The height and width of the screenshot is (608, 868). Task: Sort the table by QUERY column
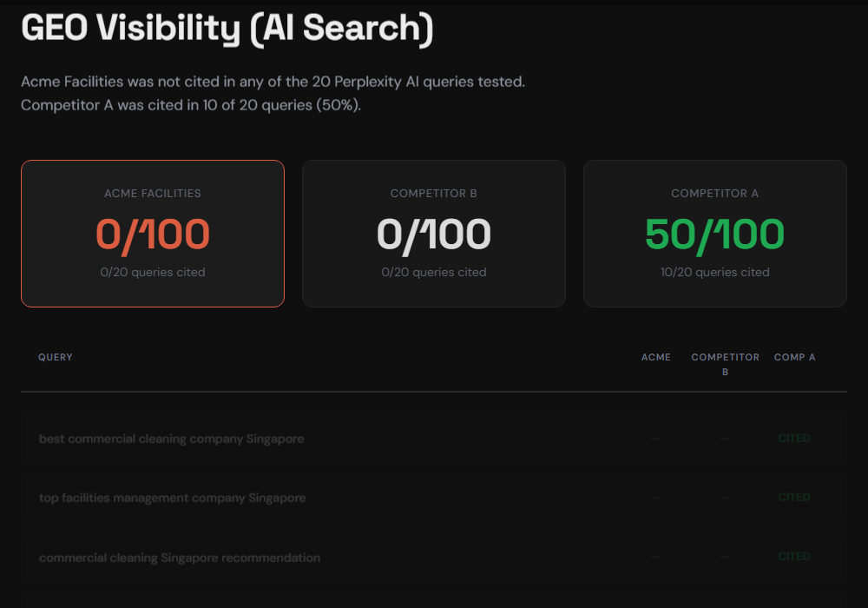(x=55, y=357)
